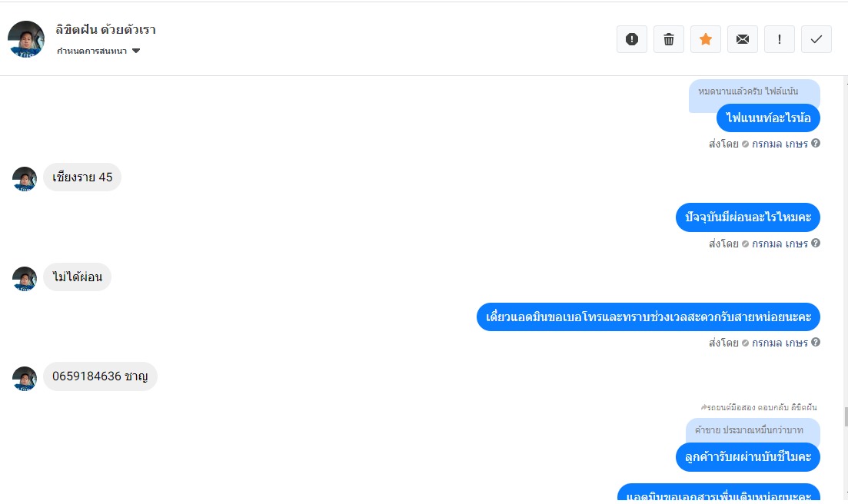Open the กำหนดการสนทนา dropdown arrow
Image resolution: width=848 pixels, height=504 pixels.
point(136,51)
